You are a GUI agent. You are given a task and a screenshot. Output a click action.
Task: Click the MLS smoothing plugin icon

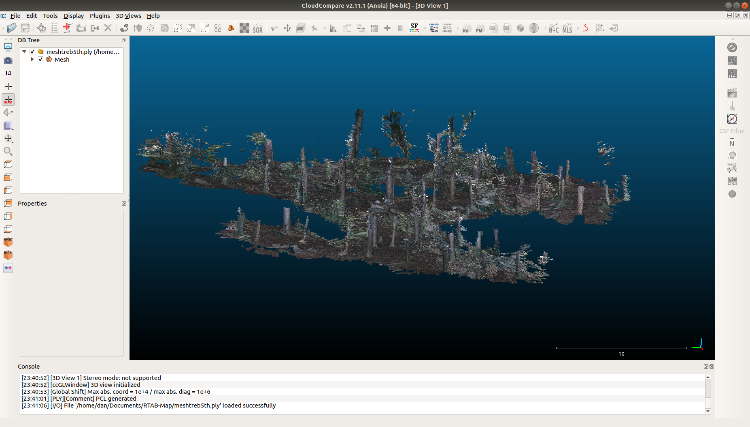click(x=567, y=28)
